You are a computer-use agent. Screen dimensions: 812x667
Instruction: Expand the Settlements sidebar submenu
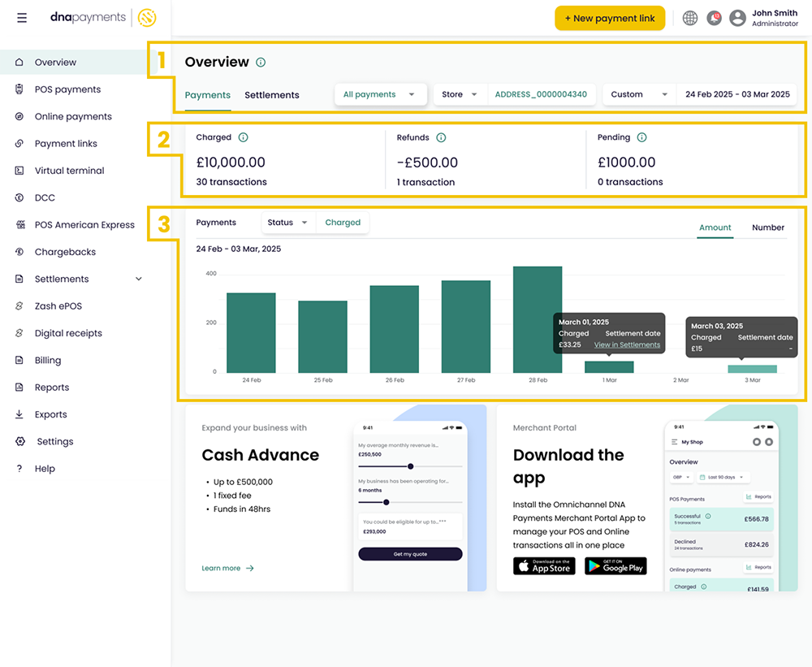tap(138, 279)
